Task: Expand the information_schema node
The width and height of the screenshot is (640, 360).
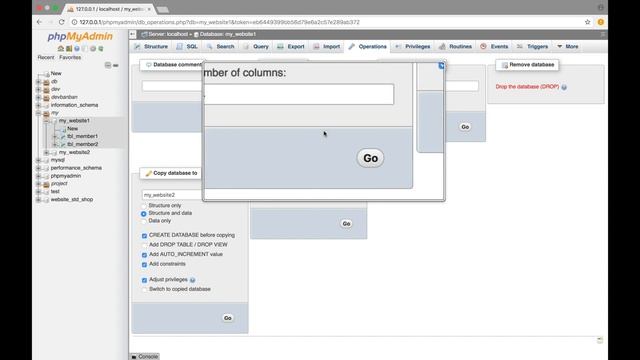Action: (38, 105)
